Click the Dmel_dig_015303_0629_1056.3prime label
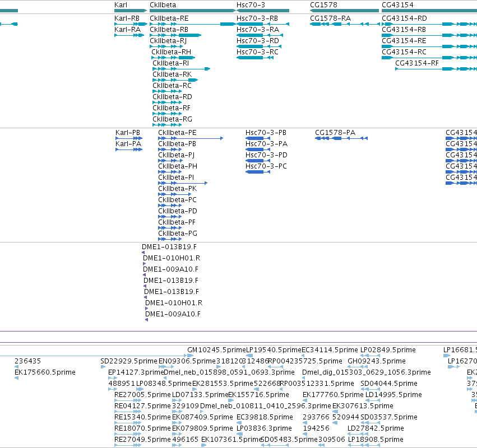The height and width of the screenshot is (448, 477). 367,372
